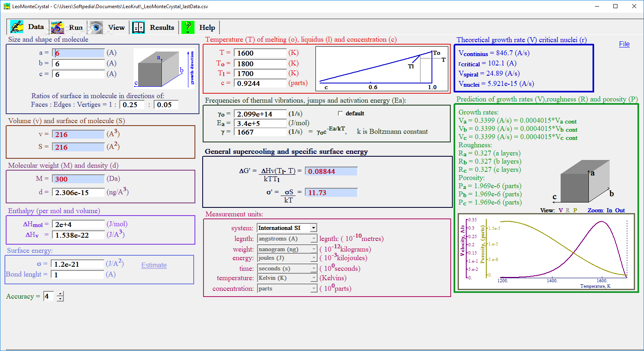Click the Run tab icon
644x351 pixels.
[x=58, y=27]
